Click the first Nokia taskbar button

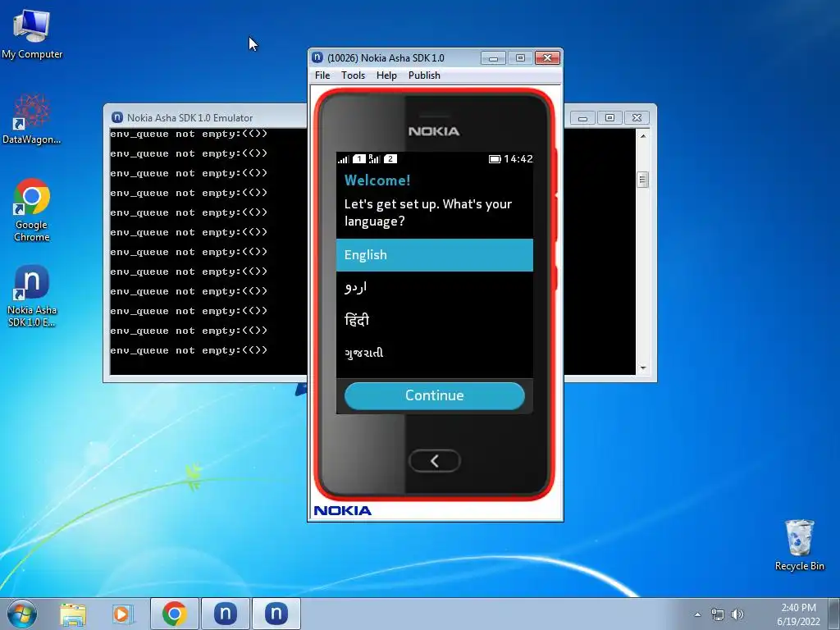click(x=225, y=614)
